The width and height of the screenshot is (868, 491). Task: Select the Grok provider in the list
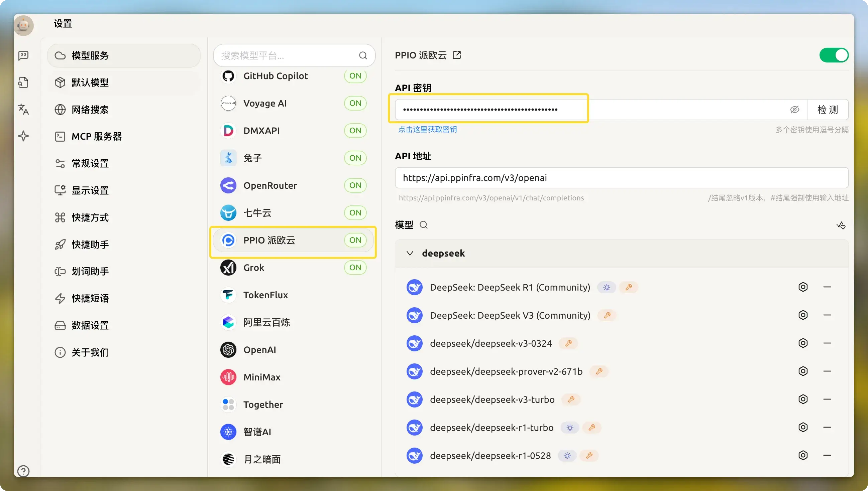tap(254, 268)
